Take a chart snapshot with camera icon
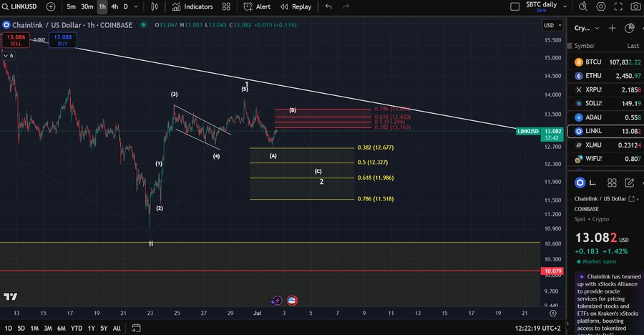This screenshot has height=335, width=644. (x=636, y=6)
